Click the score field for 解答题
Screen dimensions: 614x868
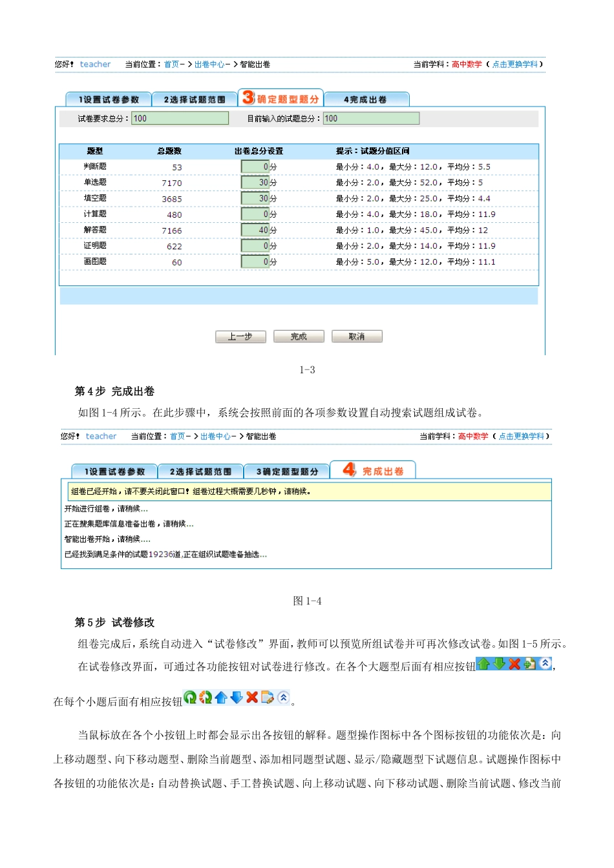[x=255, y=230]
